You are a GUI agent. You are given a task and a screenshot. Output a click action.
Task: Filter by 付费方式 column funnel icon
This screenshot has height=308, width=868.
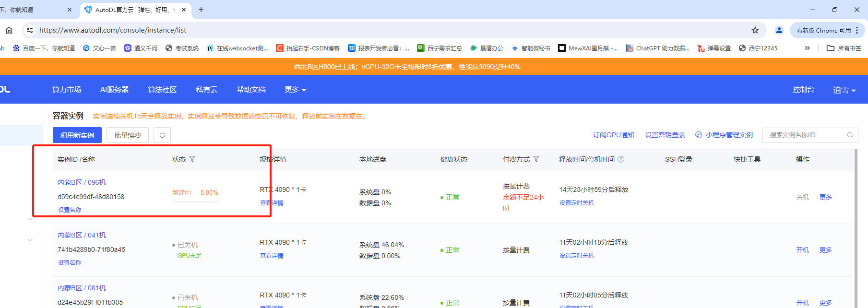(x=536, y=159)
